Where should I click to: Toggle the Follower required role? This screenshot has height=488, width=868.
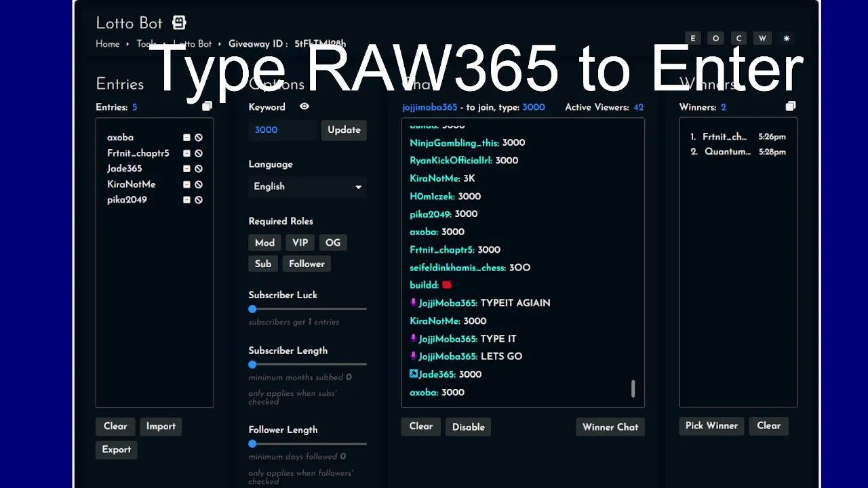tap(307, 264)
